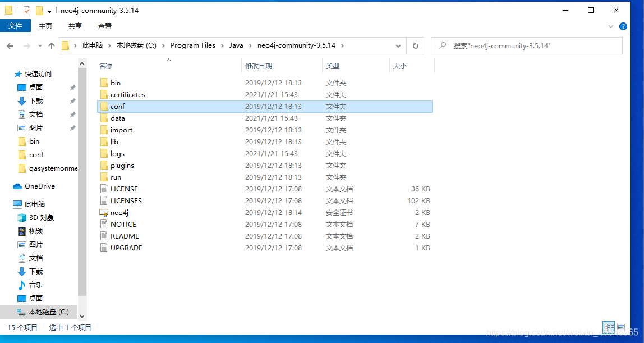Open the address bar history dropdown
Image resolution: width=644 pixels, height=343 pixels.
click(x=398, y=45)
